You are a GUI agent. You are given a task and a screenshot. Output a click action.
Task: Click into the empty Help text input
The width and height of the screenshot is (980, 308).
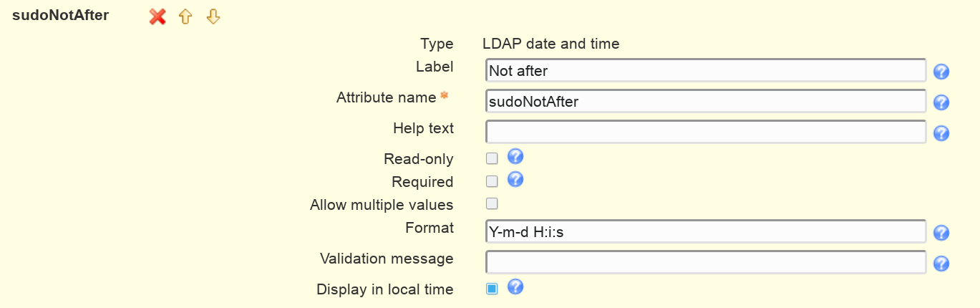(706, 132)
